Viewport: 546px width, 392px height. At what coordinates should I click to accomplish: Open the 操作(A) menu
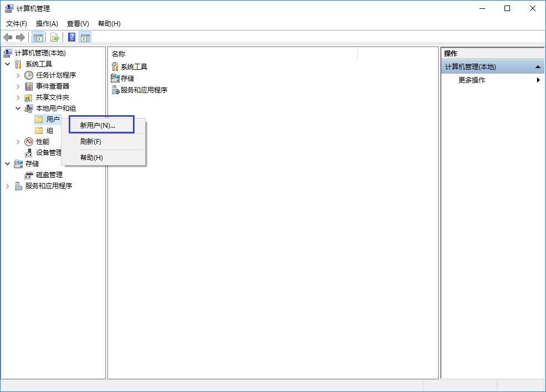47,24
